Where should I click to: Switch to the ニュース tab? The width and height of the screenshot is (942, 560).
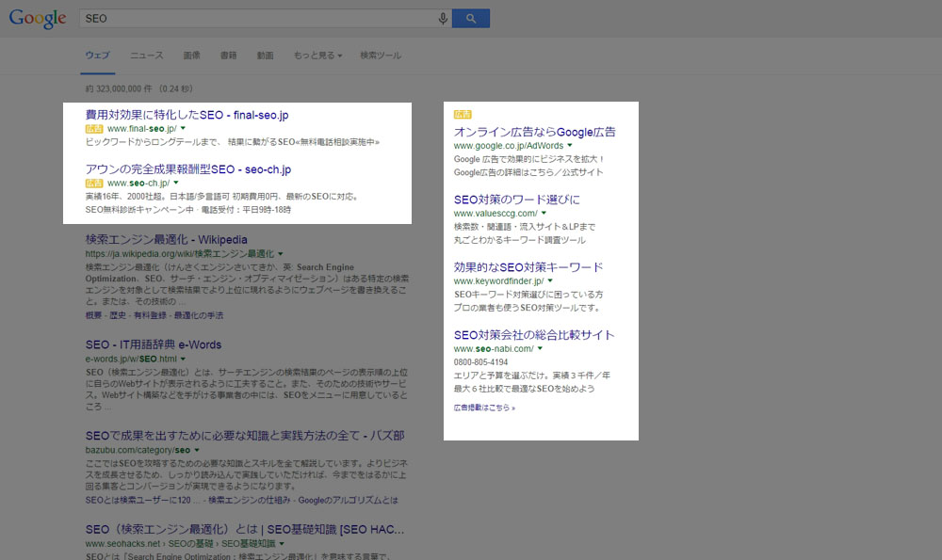pos(147,56)
